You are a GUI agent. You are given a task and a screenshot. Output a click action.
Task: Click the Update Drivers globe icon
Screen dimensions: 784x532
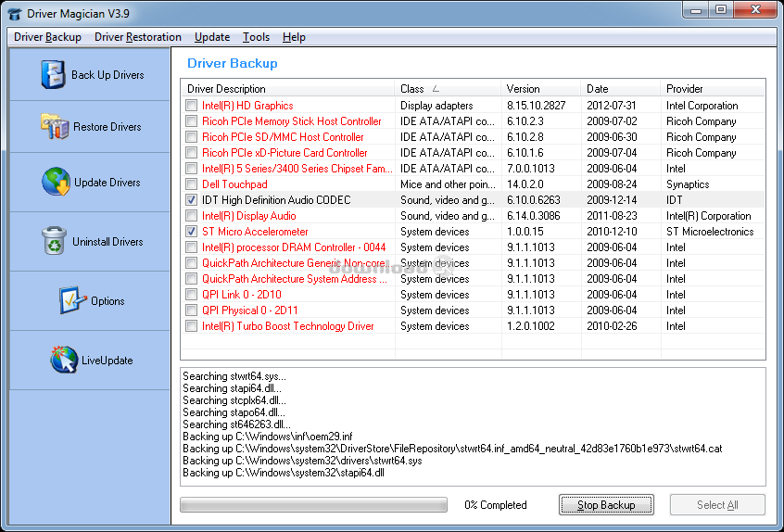click(56, 182)
